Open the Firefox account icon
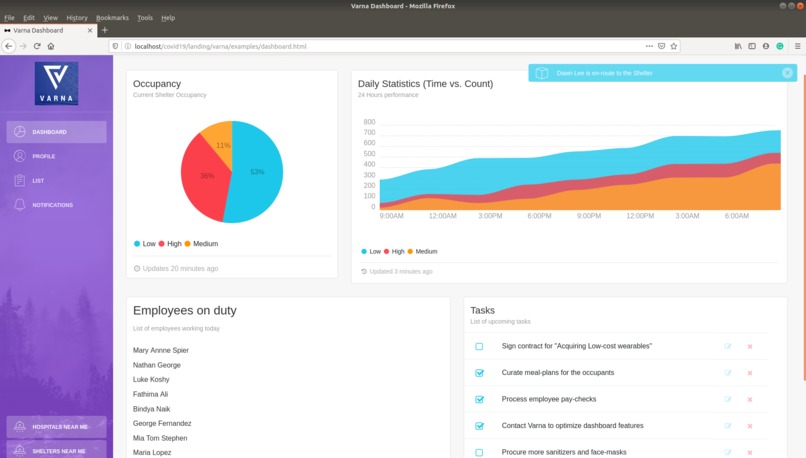 tap(766, 46)
